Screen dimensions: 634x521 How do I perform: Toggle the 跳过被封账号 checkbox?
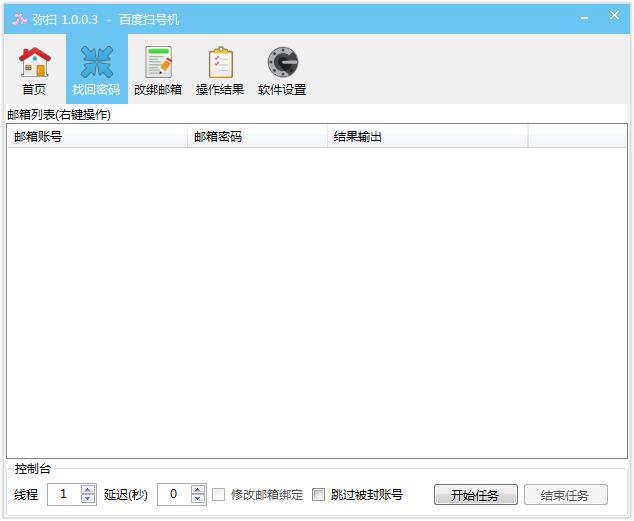tap(318, 494)
